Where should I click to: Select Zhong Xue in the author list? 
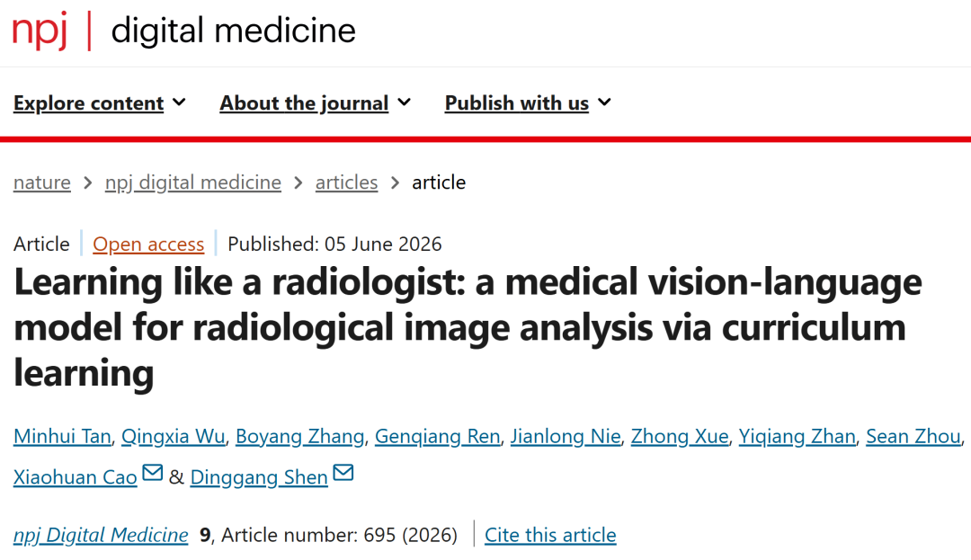click(680, 436)
